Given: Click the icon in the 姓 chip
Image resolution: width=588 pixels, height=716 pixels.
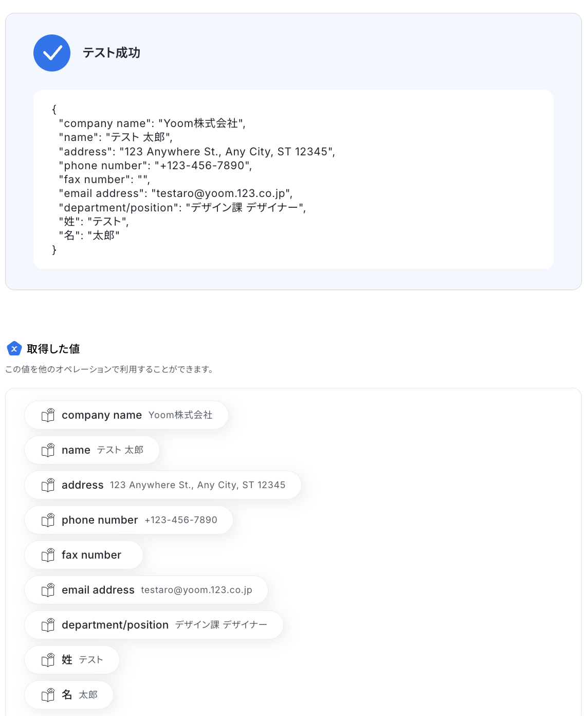Looking at the screenshot, I should pos(48,660).
